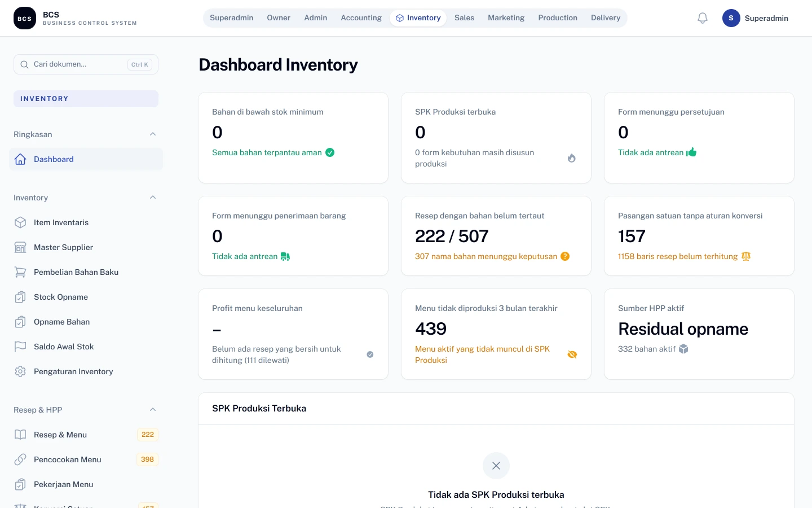Screen dimensions: 812x508
Task: Click the Stock Opname clipboard icon
Action: [x=20, y=297]
